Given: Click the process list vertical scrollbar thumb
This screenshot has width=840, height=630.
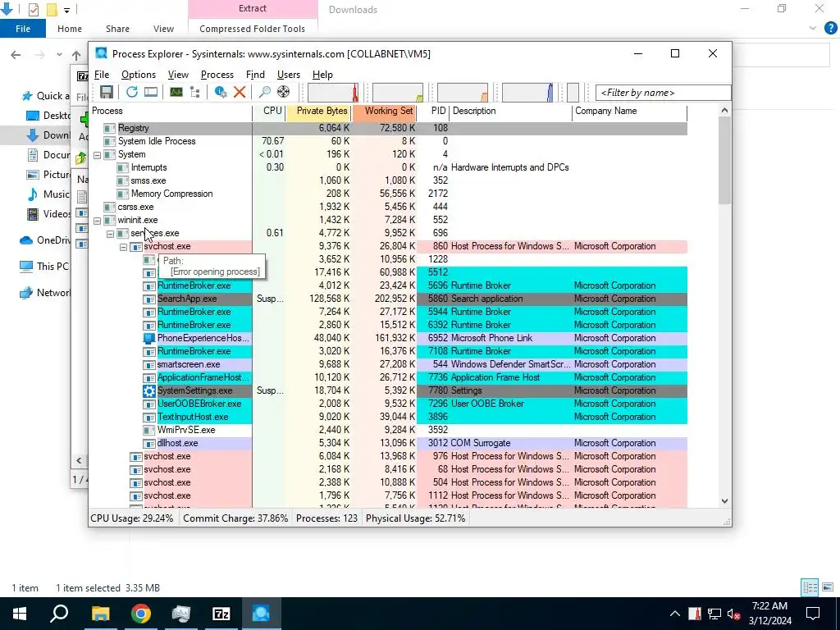Looking at the screenshot, I should point(724,160).
